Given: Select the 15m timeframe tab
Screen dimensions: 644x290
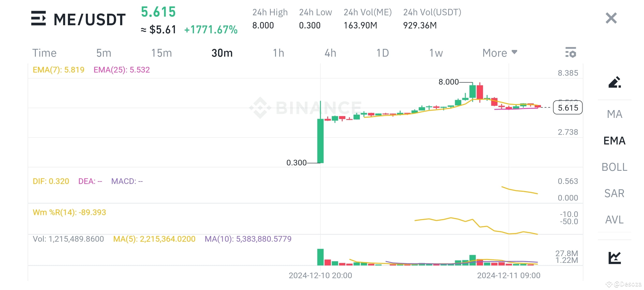Looking at the screenshot, I should (x=162, y=53).
